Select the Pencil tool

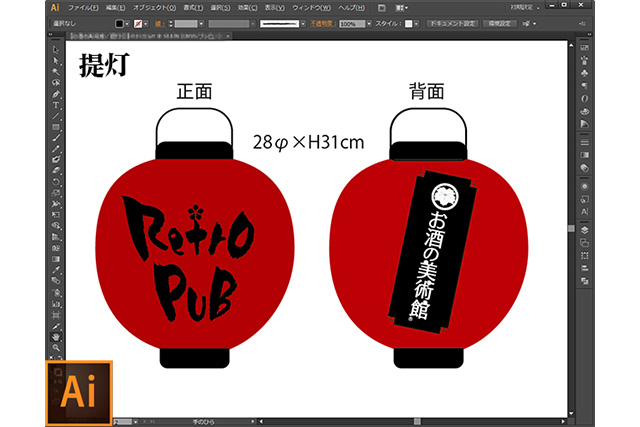[x=56, y=149]
